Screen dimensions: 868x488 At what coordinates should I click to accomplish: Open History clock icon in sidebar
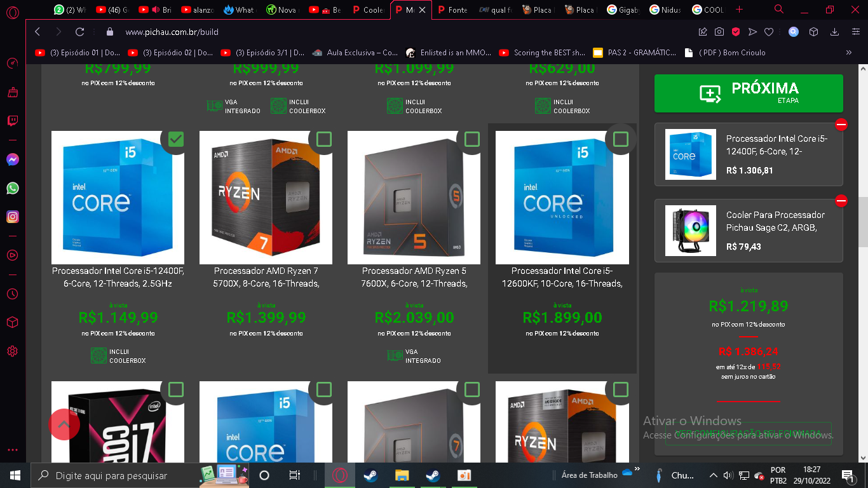pyautogui.click(x=13, y=294)
